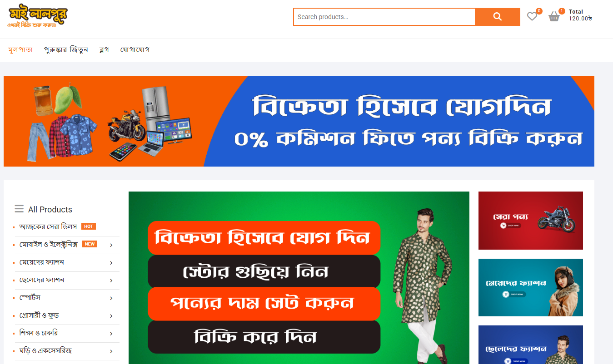613x364 pixels.
Task: Open the red সেরা পন্য motorcycle banner
Action: (531, 221)
